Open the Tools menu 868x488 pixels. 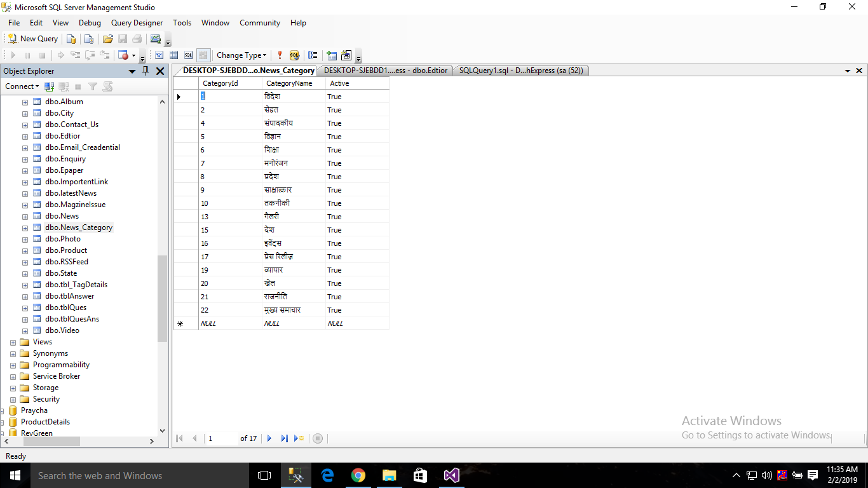(x=182, y=22)
